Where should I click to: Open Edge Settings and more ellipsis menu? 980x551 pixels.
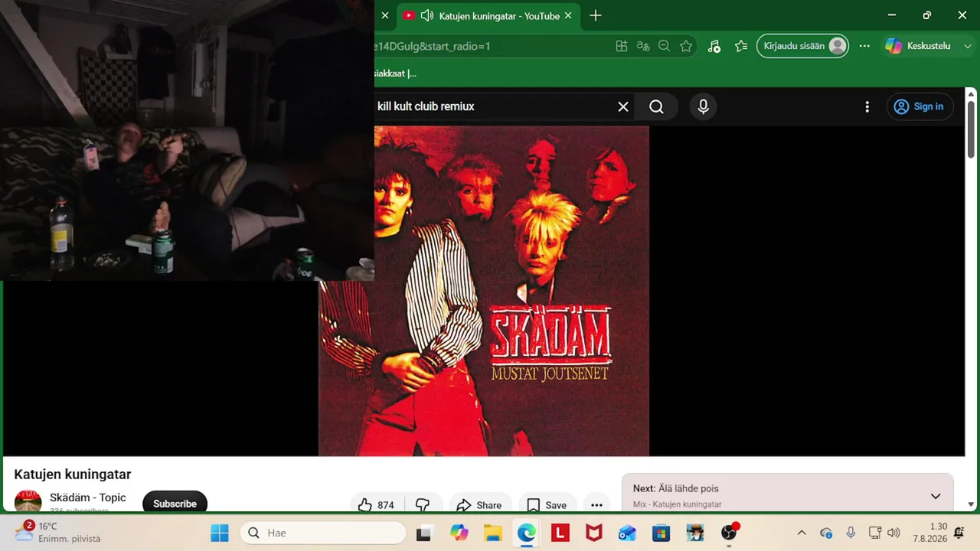[864, 46]
